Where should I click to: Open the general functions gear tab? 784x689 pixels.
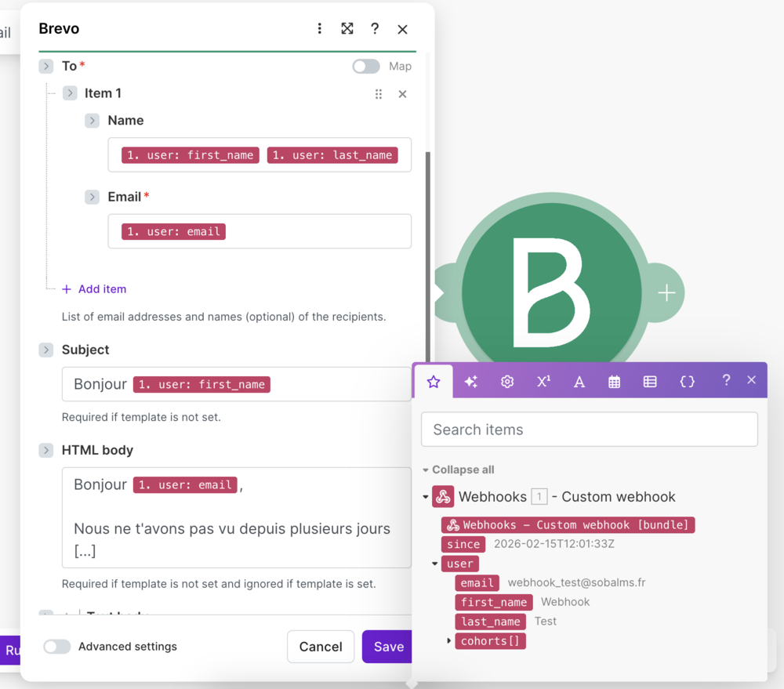point(507,382)
